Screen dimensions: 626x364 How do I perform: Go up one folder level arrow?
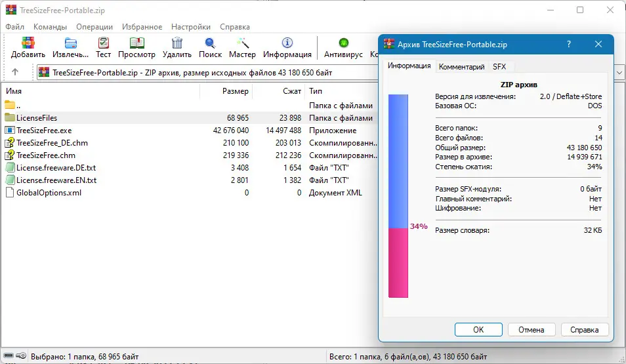point(15,72)
